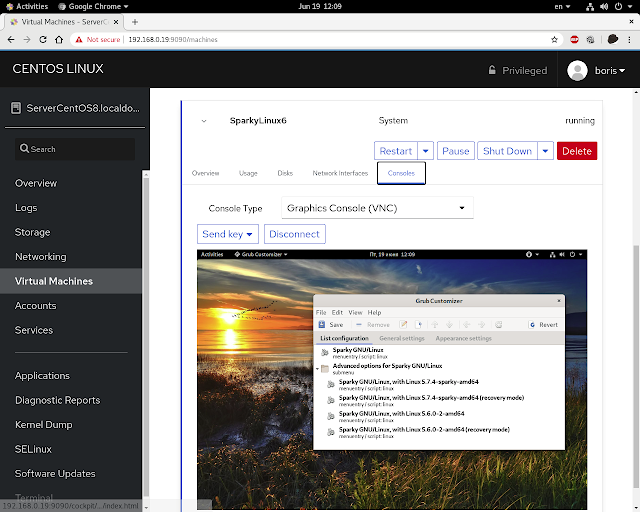
Task: Delete the SparkyLinux6 VM
Action: [x=577, y=151]
